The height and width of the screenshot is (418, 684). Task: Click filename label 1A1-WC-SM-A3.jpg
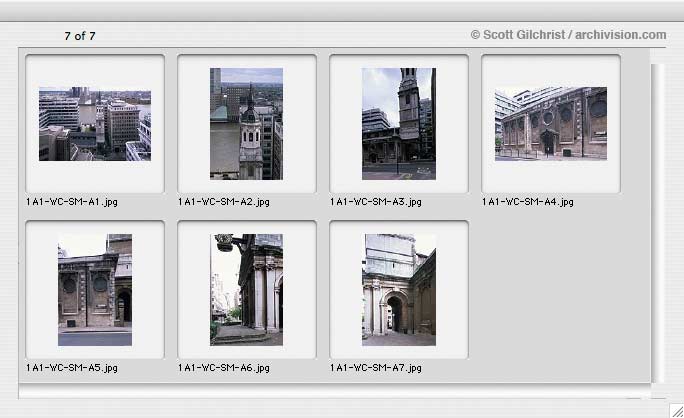click(376, 202)
